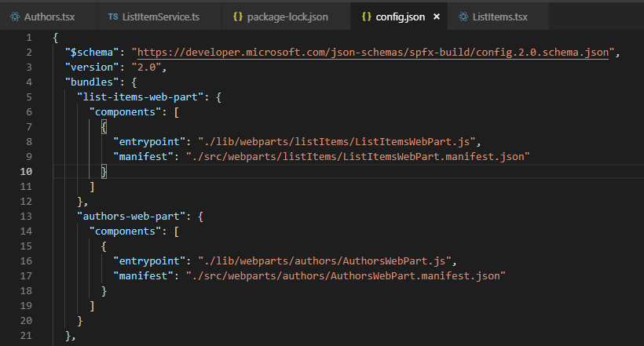
Task: Click the React icon on the Authors.tsx tab
Action: (15, 16)
